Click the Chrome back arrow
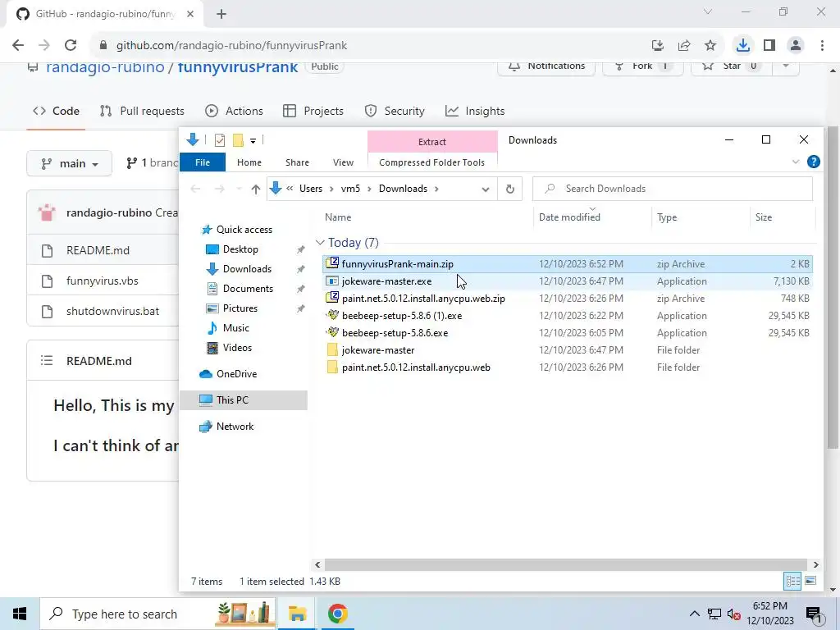The height and width of the screenshot is (630, 840). (18, 45)
